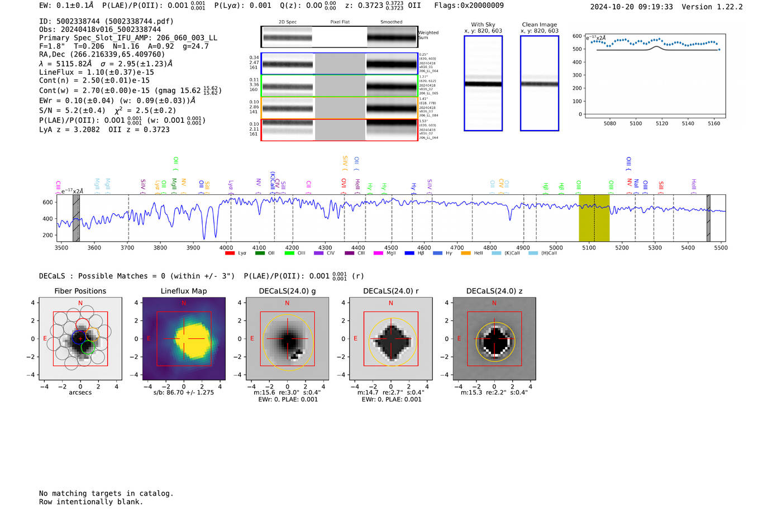
Task: Click the F=1.8" T=0.206 parameters line
Action: [x=124, y=46]
